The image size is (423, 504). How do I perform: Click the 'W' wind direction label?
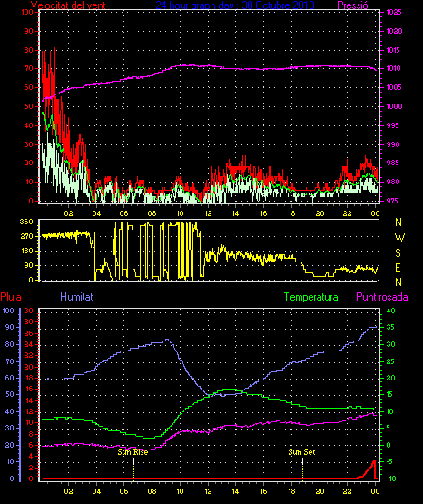point(399,238)
